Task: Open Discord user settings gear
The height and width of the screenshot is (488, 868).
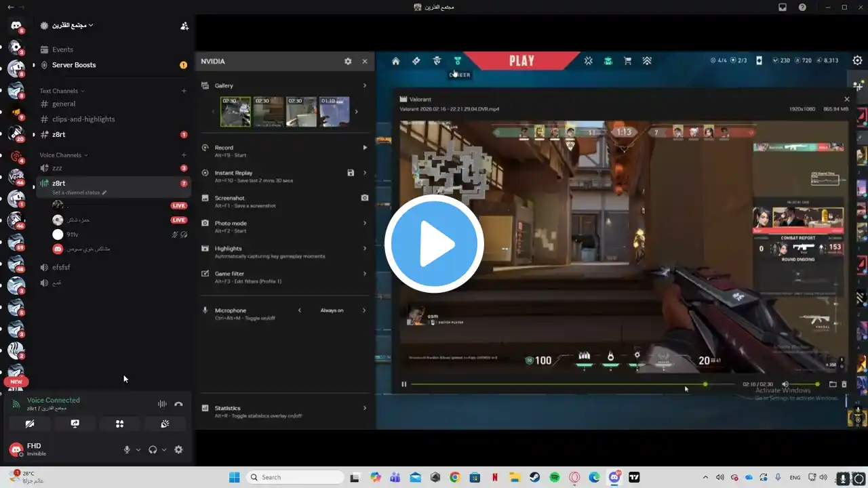Action: (178, 449)
